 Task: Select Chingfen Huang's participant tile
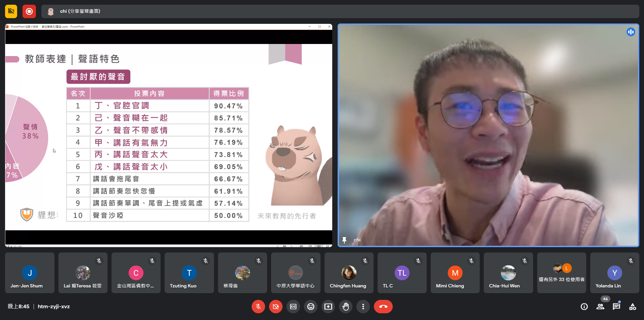tap(349, 273)
